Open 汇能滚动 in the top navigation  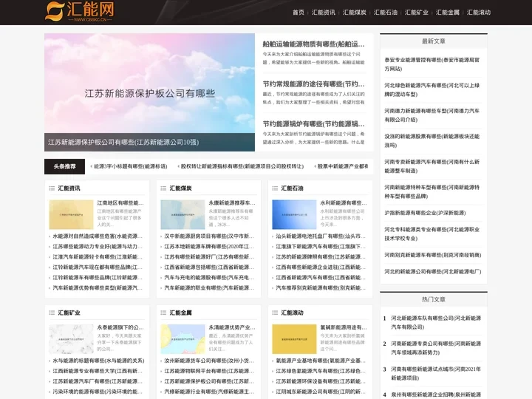479,13
